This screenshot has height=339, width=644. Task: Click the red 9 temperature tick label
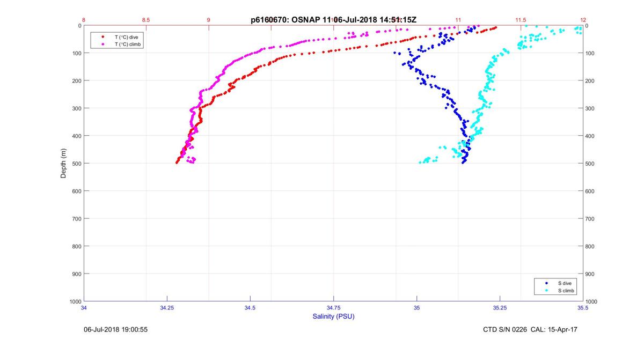click(209, 20)
